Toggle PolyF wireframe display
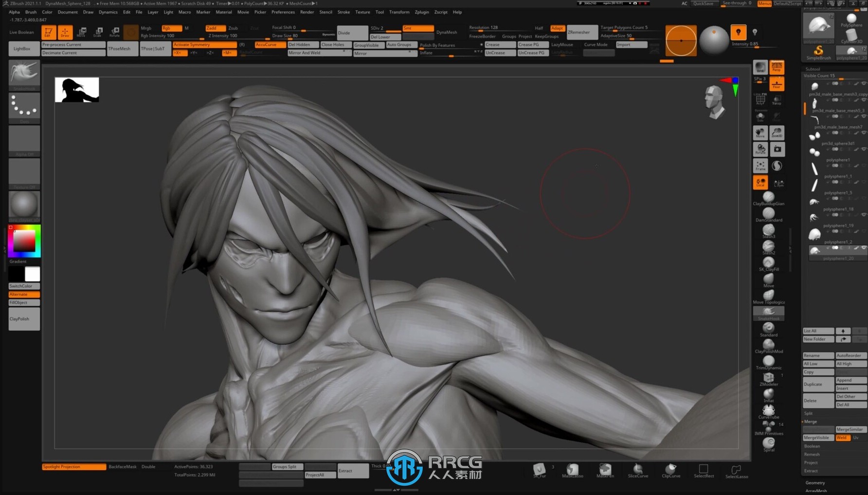The width and height of the screenshot is (868, 495). (x=760, y=100)
